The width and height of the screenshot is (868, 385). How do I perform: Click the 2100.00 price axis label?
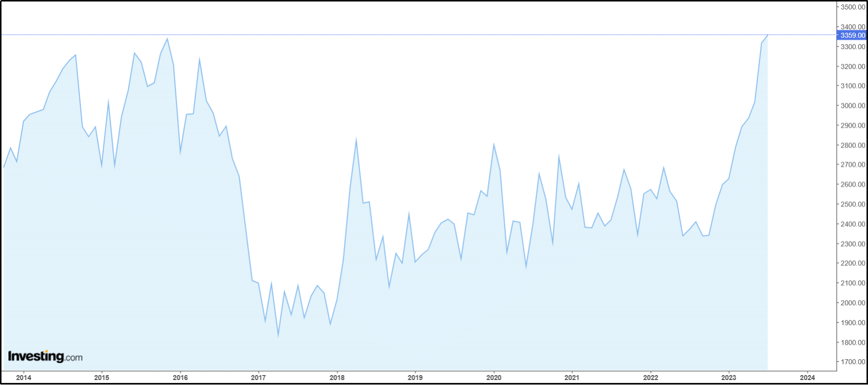pos(853,283)
